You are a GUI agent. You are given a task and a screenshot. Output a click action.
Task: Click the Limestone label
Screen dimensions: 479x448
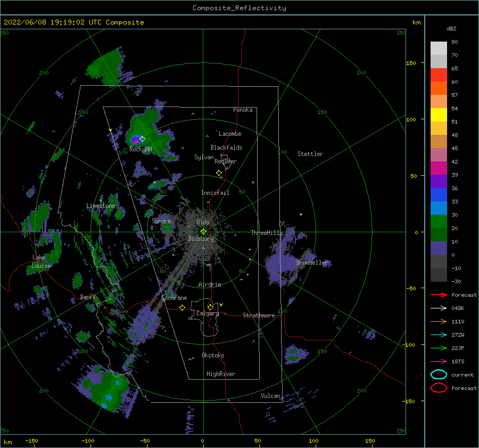point(101,206)
